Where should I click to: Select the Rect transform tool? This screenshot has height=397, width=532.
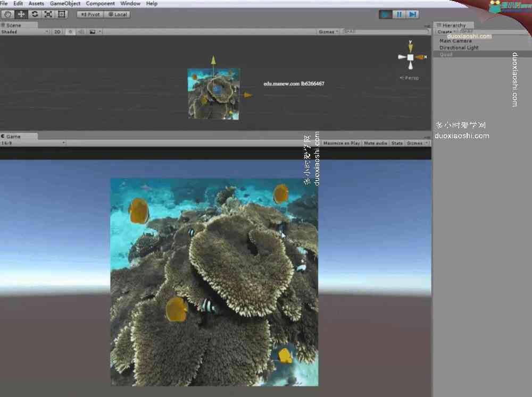(x=61, y=14)
